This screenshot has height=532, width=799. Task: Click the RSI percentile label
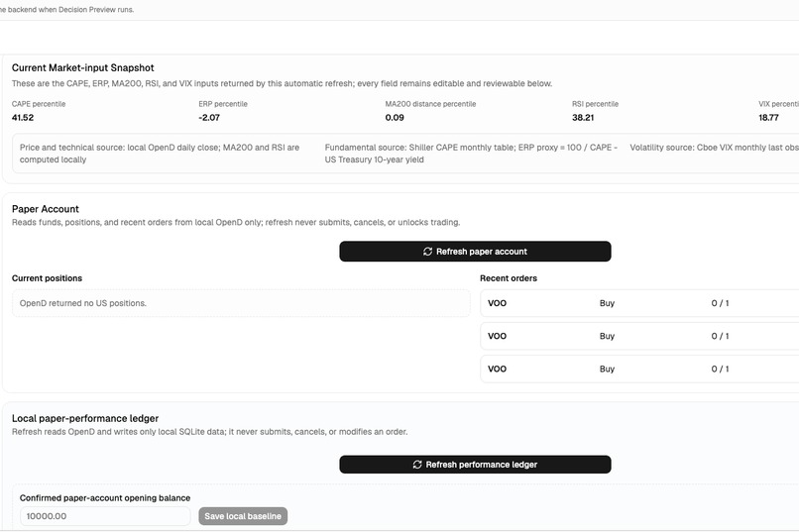click(595, 104)
